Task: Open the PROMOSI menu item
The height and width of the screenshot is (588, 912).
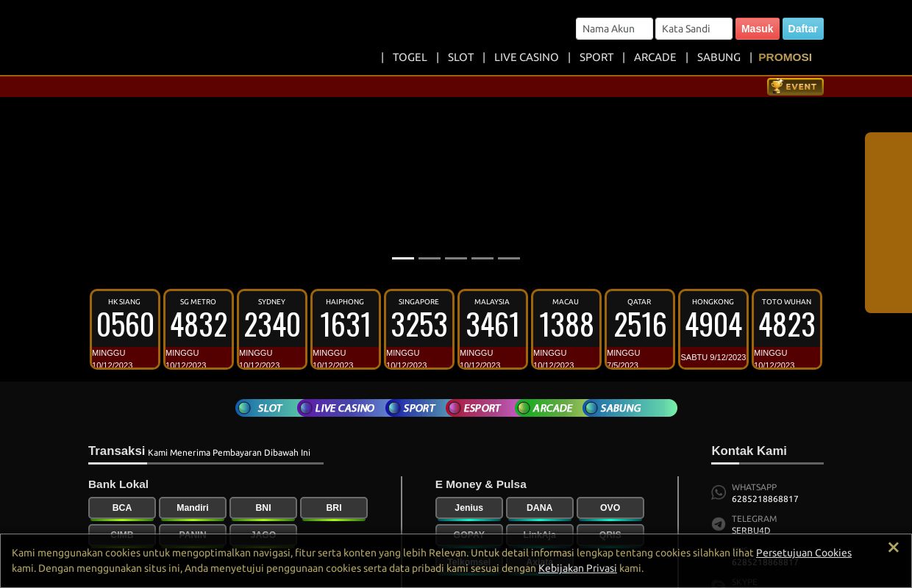Action: click(785, 57)
